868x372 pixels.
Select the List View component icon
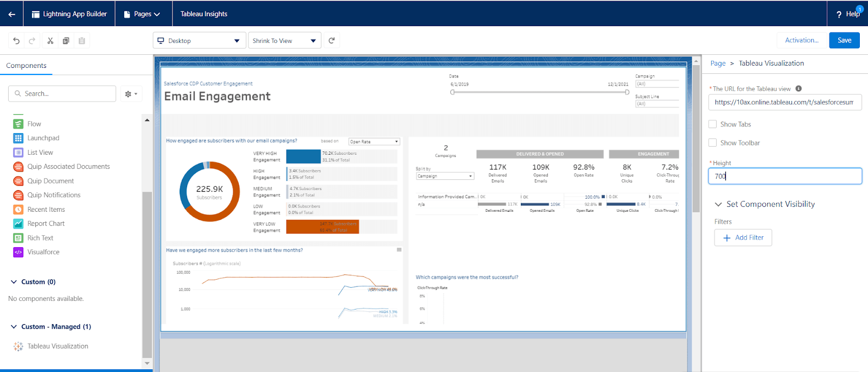point(18,153)
